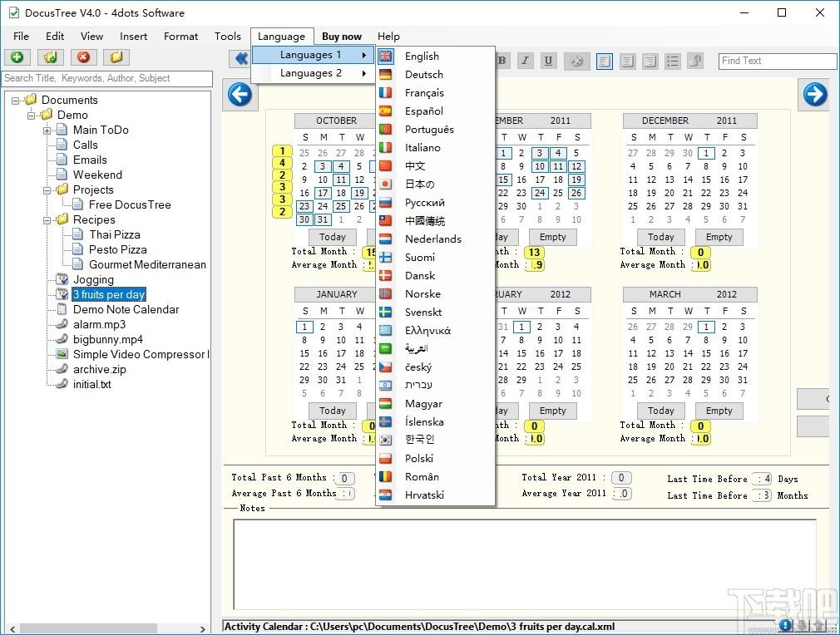This screenshot has height=635, width=840.
Task: Toggle activity on March 1, 2012
Action: click(706, 327)
